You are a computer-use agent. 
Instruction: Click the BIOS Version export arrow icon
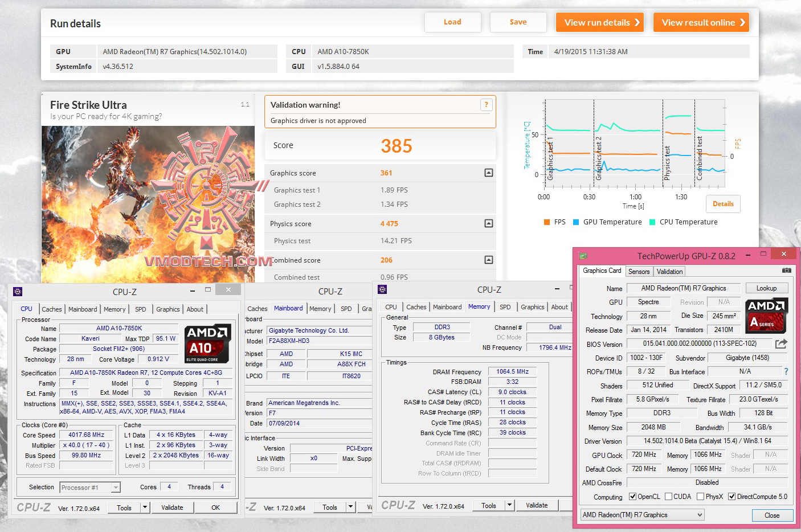pos(781,343)
